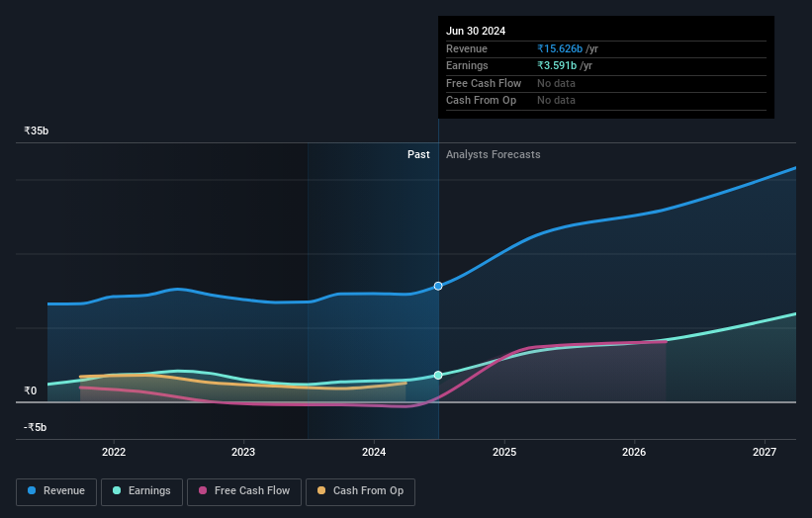Click the ₹0 y-axis label
The width and height of the screenshot is (812, 518).
point(31,390)
